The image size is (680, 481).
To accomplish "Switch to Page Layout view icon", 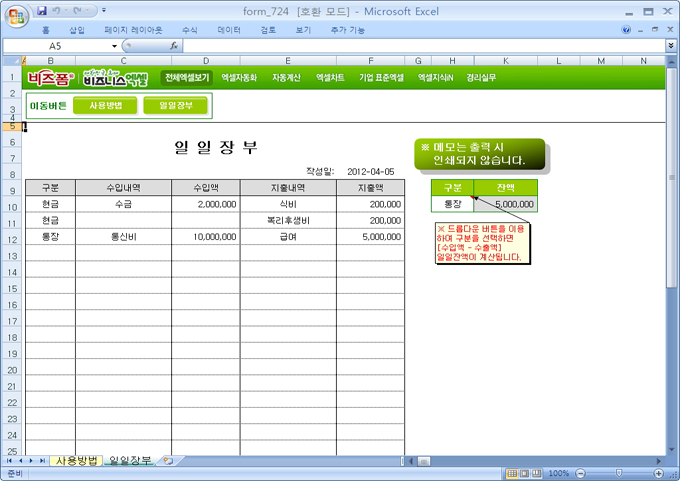I will pyautogui.click(x=525, y=473).
